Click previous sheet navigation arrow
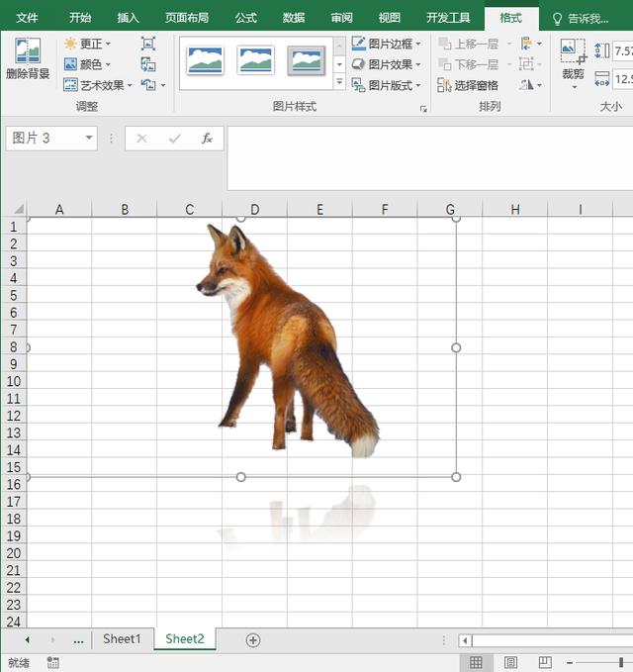Image resolution: width=633 pixels, height=672 pixels. (27, 640)
